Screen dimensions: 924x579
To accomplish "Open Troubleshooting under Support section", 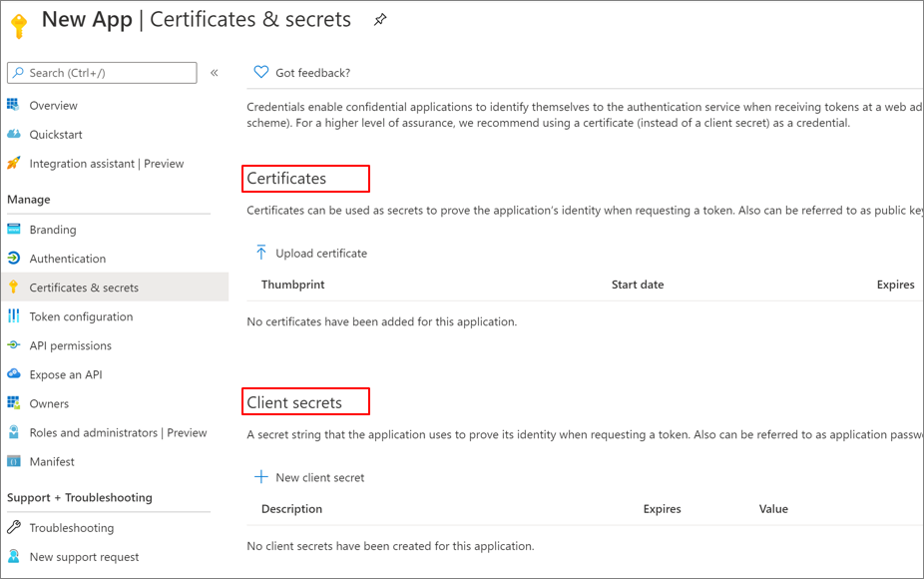I will [71, 527].
